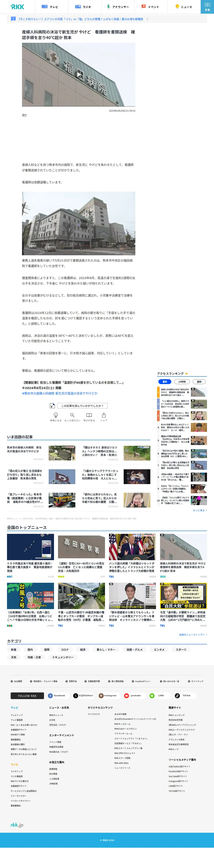Open the テレビ menu in the header
This screenshot has width=214, height=868.
click(x=51, y=7)
